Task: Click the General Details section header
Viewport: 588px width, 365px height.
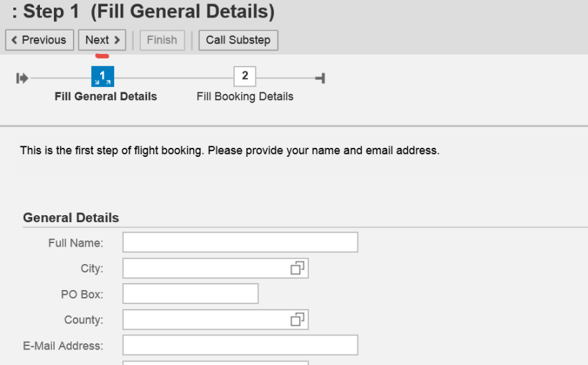Action: (x=71, y=218)
